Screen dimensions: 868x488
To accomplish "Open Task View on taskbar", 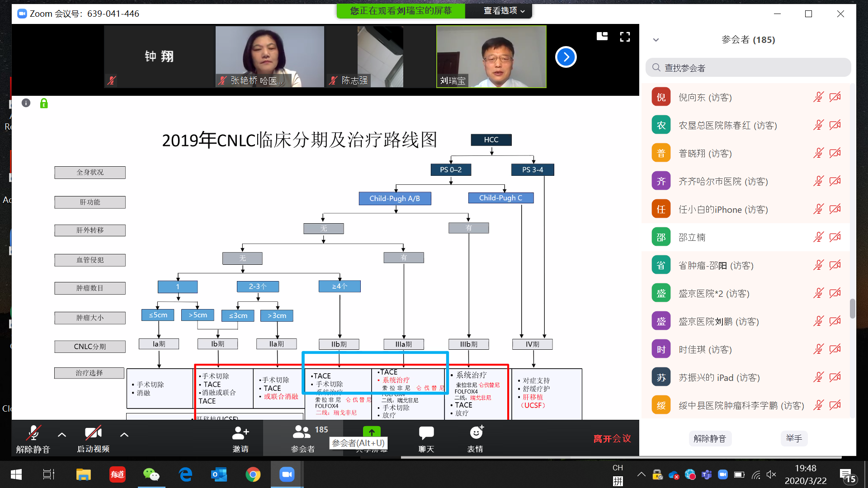I will tap(48, 474).
